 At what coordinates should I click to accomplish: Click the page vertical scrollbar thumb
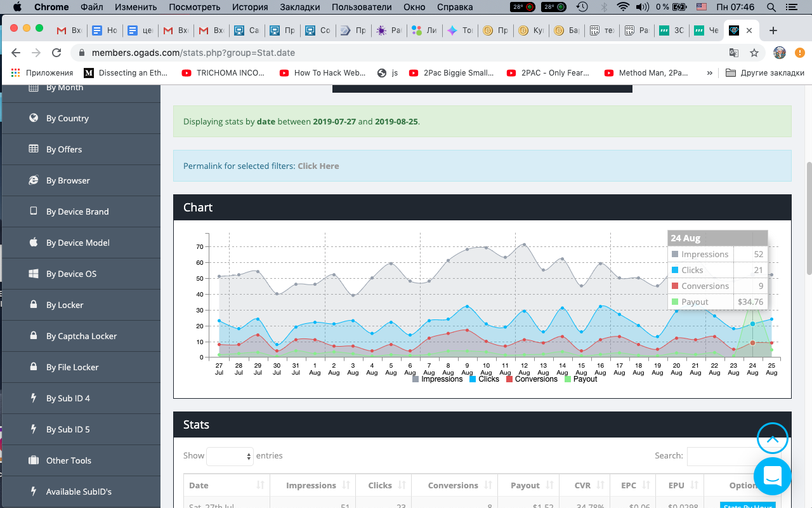(809, 218)
